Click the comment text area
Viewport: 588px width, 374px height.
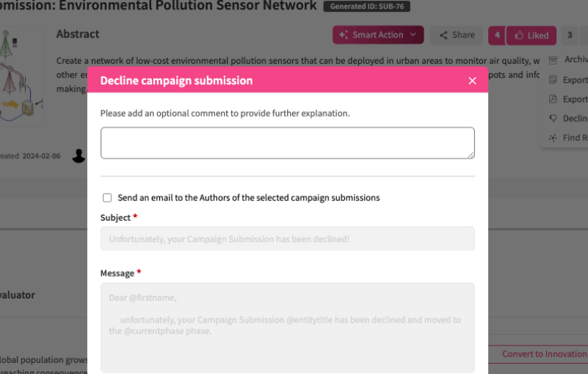coord(287,143)
